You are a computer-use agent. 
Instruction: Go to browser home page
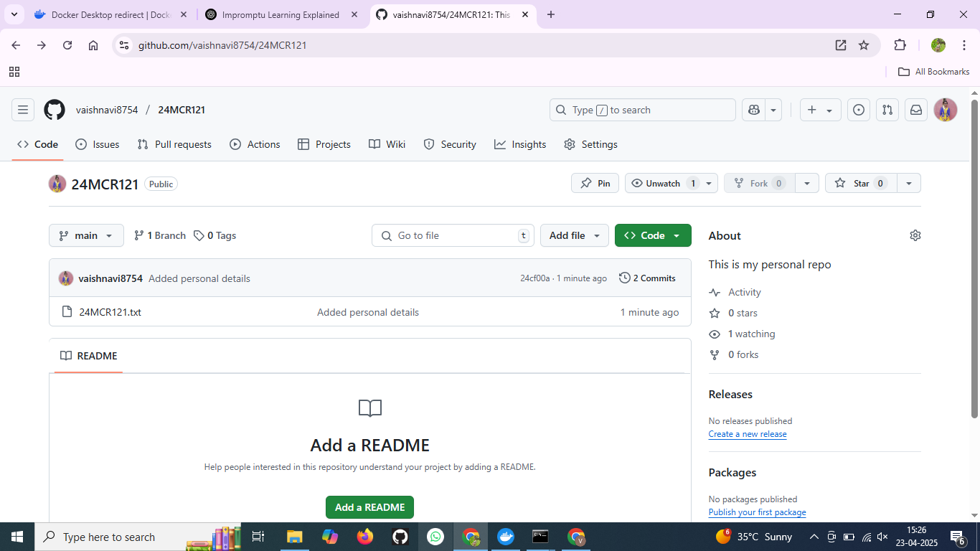tap(93, 45)
